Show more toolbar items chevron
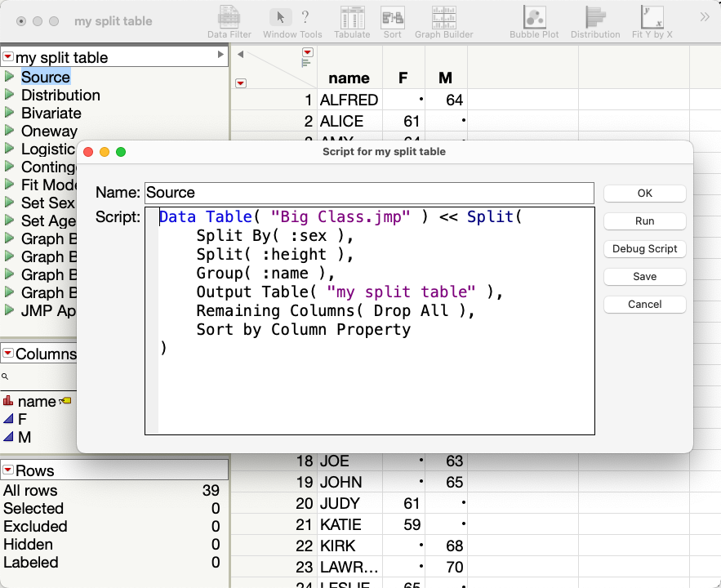The height and width of the screenshot is (588, 721). [705, 16]
